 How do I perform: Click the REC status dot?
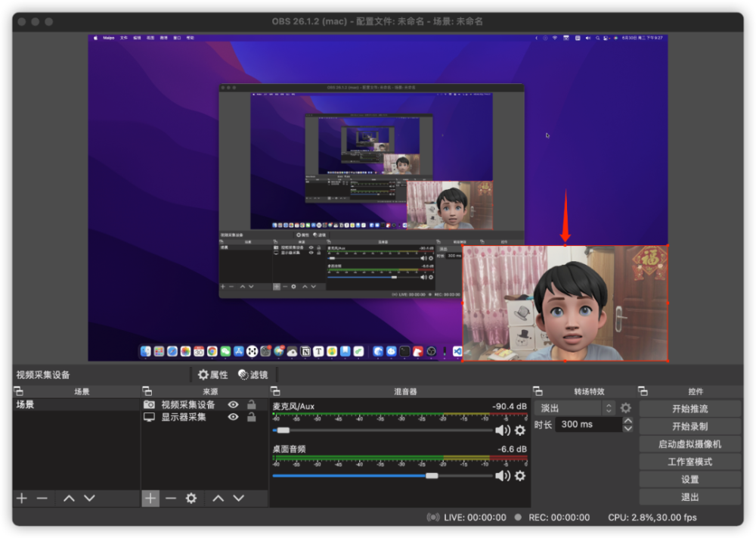(518, 518)
